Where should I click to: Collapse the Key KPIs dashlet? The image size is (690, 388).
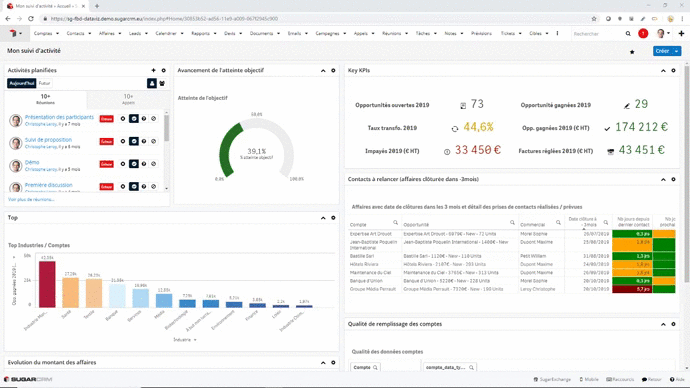(x=663, y=70)
